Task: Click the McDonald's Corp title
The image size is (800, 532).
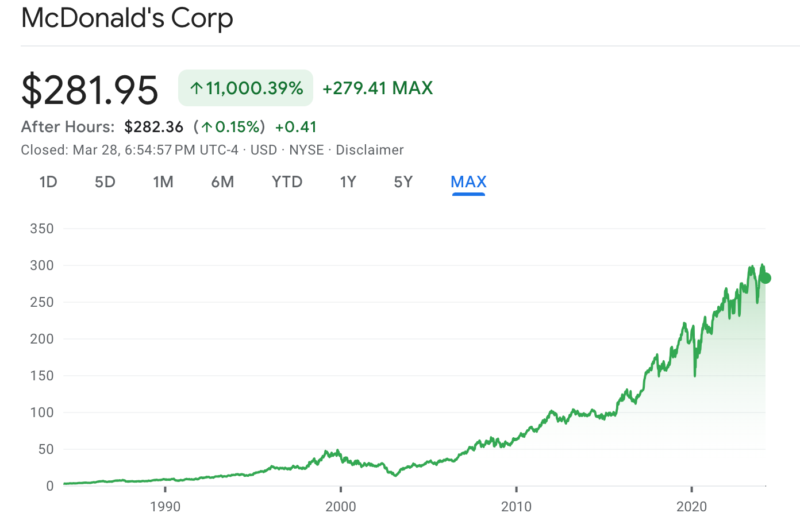Action: click(127, 18)
